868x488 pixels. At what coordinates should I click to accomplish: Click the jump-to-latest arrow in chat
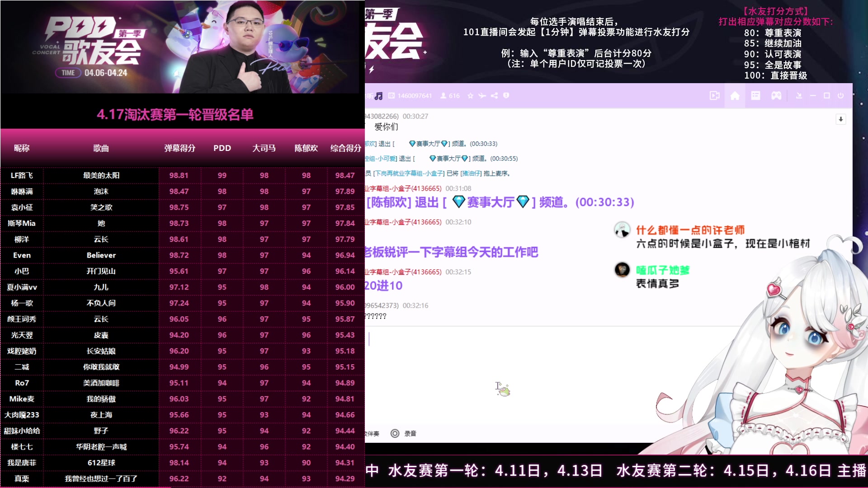pos(840,119)
